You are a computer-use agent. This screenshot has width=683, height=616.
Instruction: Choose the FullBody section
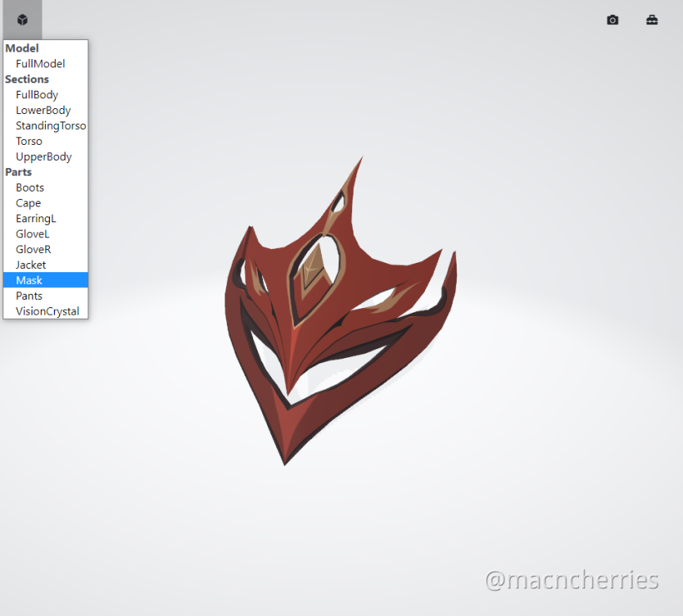pyautogui.click(x=37, y=95)
